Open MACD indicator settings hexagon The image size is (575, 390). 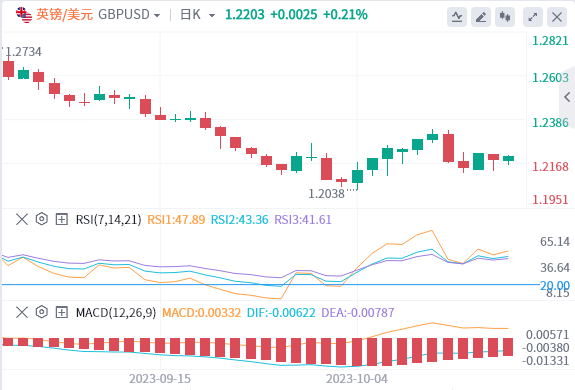tap(42, 312)
